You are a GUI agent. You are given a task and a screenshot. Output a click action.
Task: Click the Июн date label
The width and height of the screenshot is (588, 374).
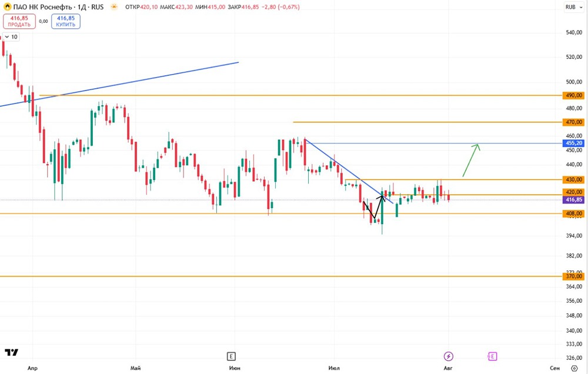pos(235,368)
